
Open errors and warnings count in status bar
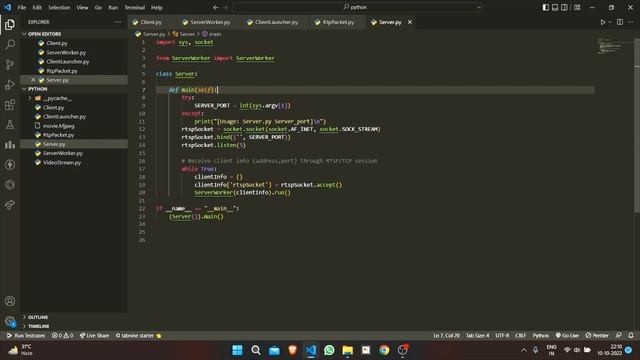click(x=62, y=336)
